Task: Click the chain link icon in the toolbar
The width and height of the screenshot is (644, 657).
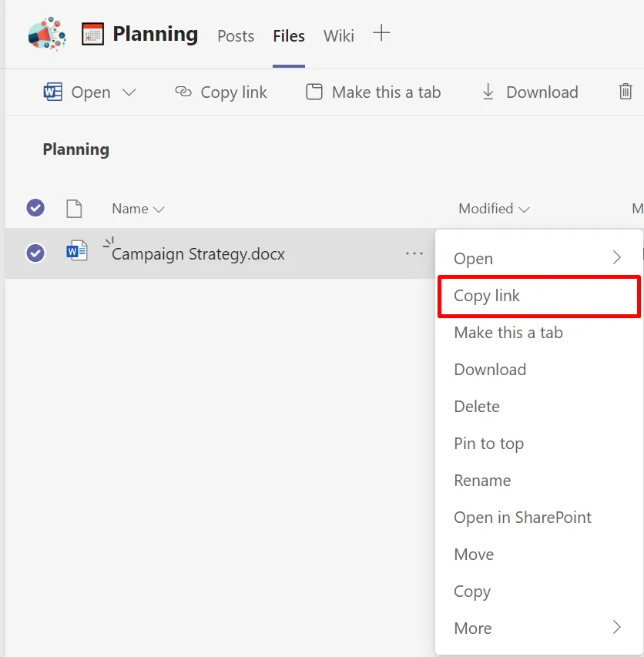Action: coord(183,92)
